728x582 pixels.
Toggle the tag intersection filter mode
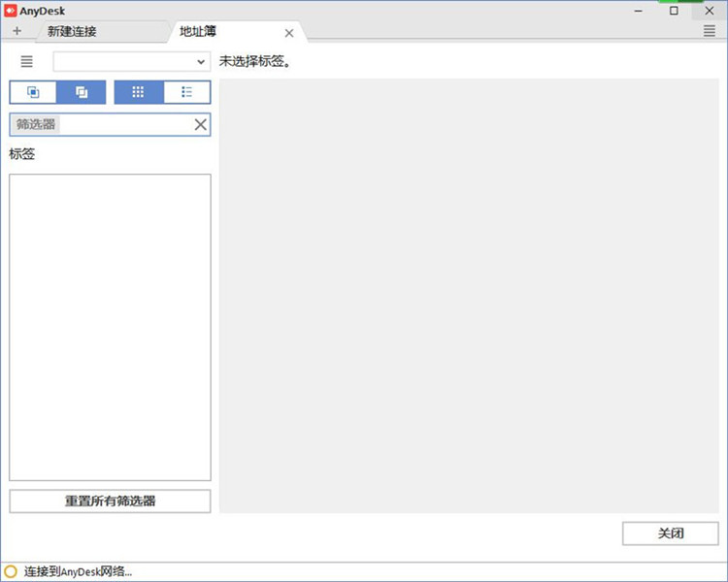pyautogui.click(x=33, y=92)
